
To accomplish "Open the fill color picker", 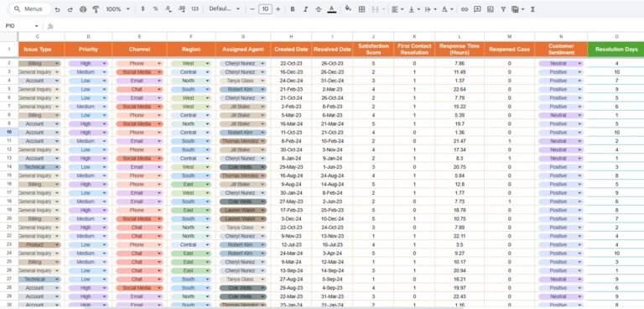I will pos(348,8).
